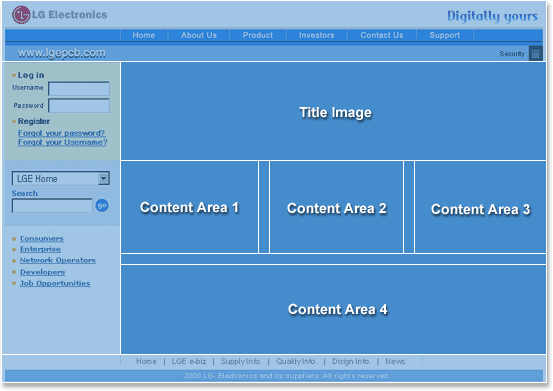Follow the Forgot your Username? link
The width and height of the screenshot is (553, 391).
coord(63,142)
